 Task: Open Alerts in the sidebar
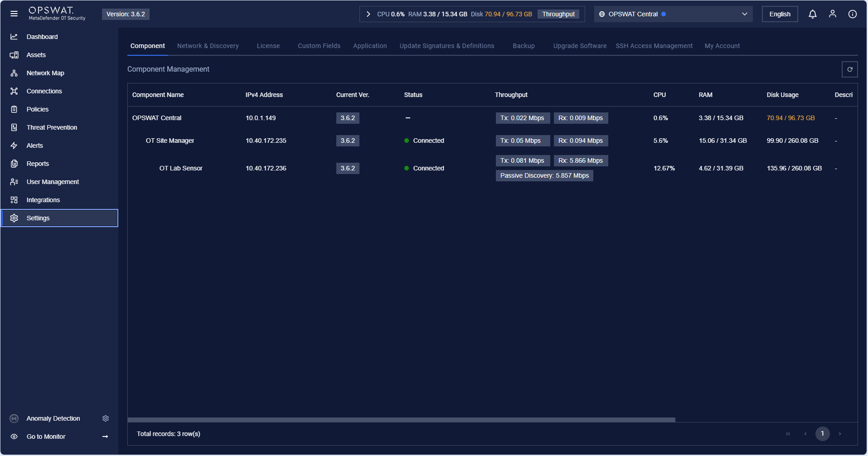click(x=34, y=146)
